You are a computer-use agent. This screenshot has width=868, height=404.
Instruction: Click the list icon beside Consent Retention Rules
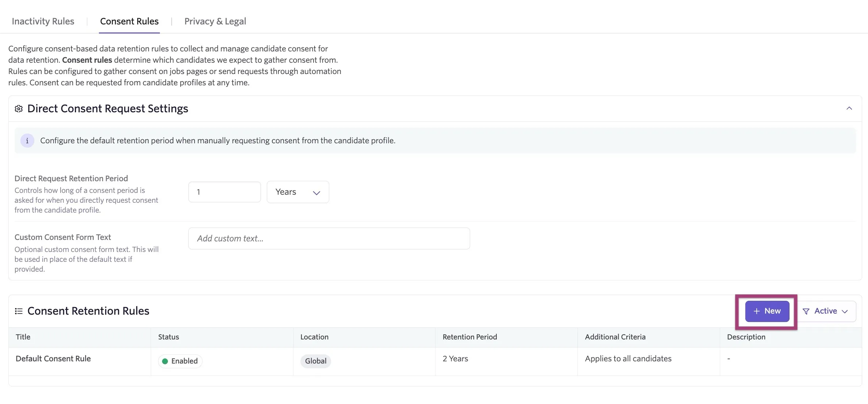coord(19,311)
